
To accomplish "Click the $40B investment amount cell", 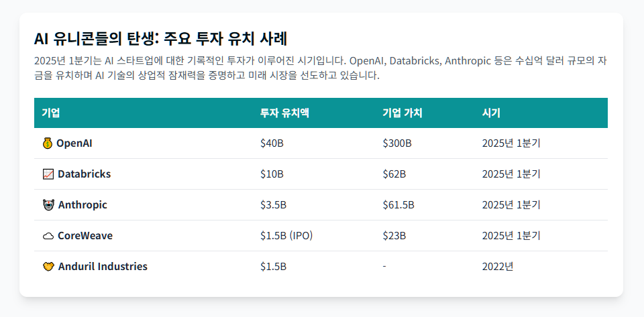I will [x=272, y=143].
